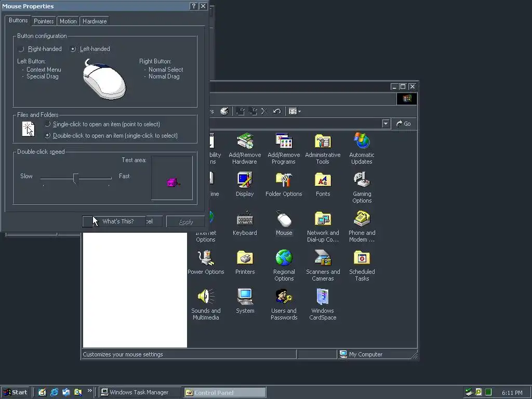Expand the address bar dropdown
The width and height of the screenshot is (532, 399).
pyautogui.click(x=386, y=124)
